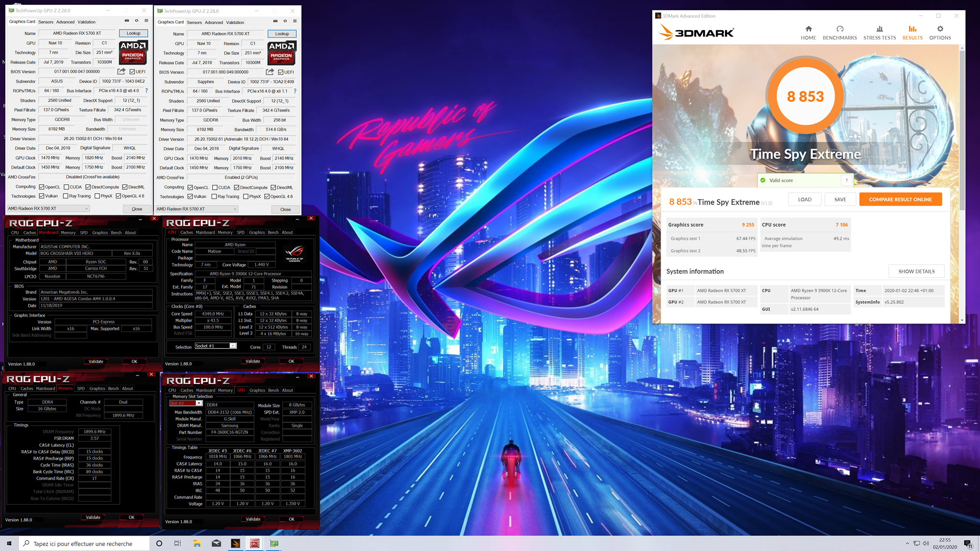980x551 pixels.
Task: Open 3DMark Options gear
Action: (x=940, y=33)
